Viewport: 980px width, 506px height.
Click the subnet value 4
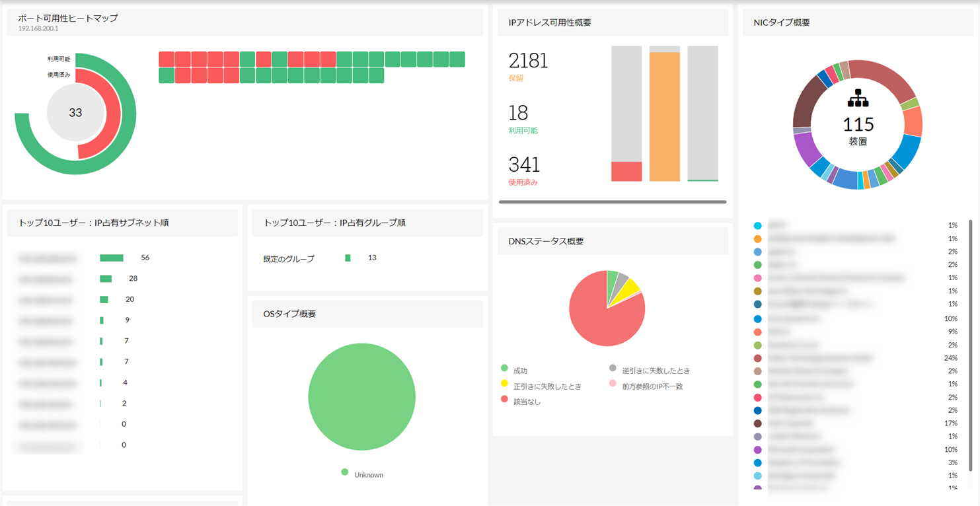125,382
